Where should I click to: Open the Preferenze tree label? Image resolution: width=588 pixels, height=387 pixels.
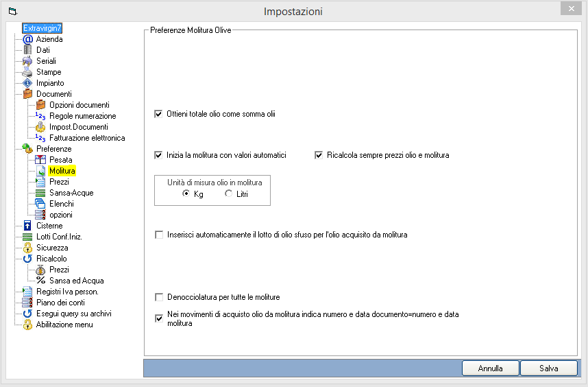pos(54,149)
